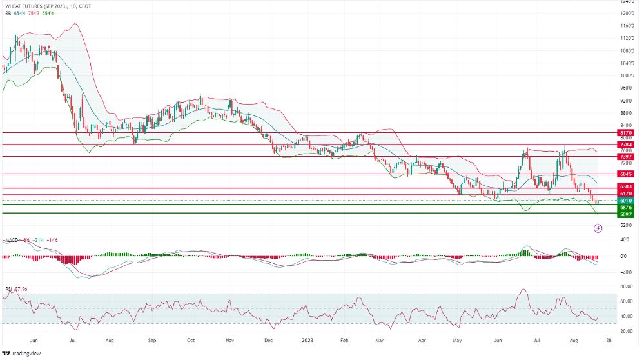This screenshot has height=360, width=644.
Task: Select the MACD indicator legend label
Action: coord(12,240)
